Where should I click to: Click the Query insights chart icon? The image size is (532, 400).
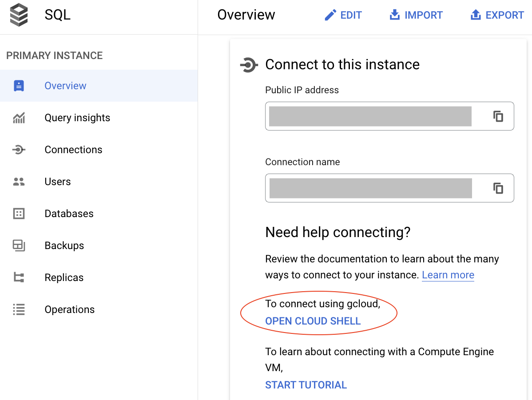pos(19,118)
